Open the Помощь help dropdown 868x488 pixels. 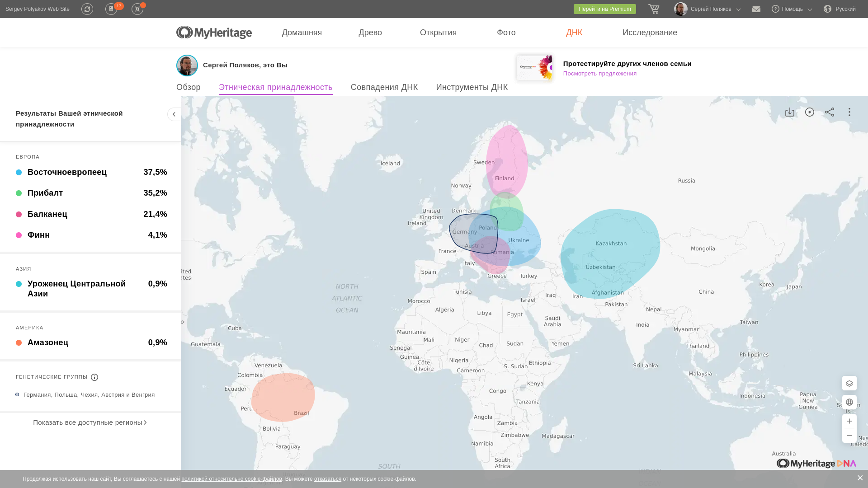[792, 9]
